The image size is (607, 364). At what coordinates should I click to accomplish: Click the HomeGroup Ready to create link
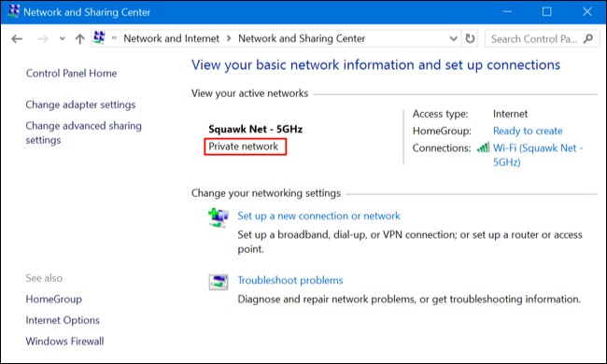pyautogui.click(x=528, y=131)
